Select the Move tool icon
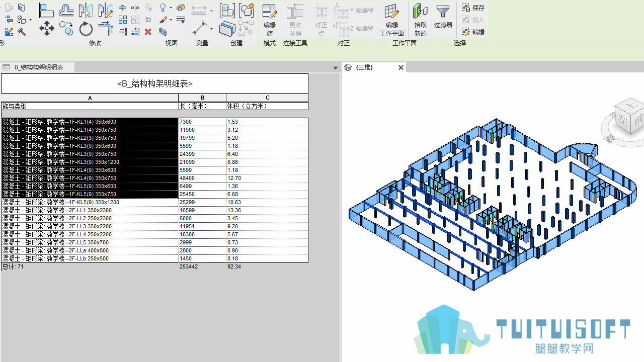 (47, 28)
